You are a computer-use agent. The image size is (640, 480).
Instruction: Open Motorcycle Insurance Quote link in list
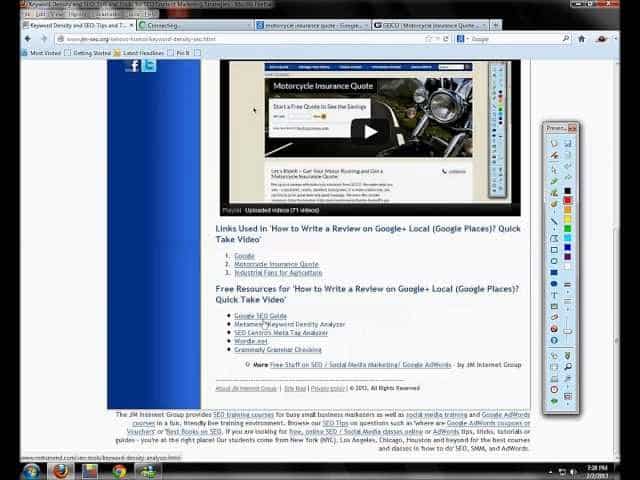[276, 264]
